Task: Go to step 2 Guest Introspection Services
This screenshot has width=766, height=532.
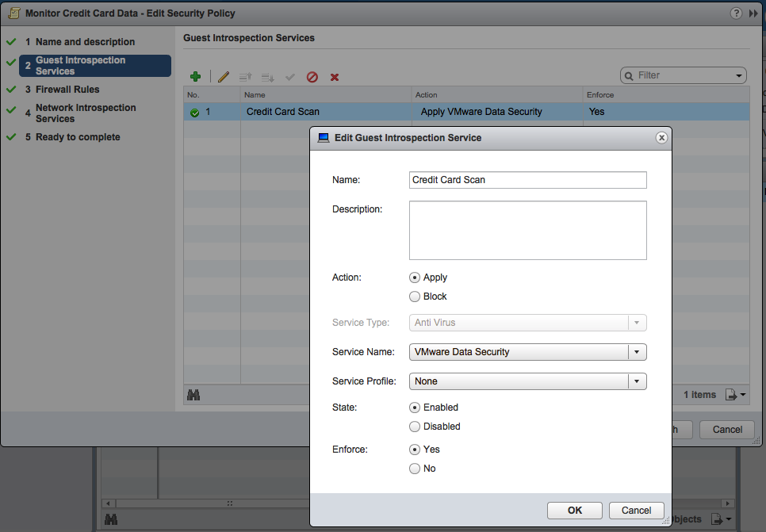Action: point(95,66)
